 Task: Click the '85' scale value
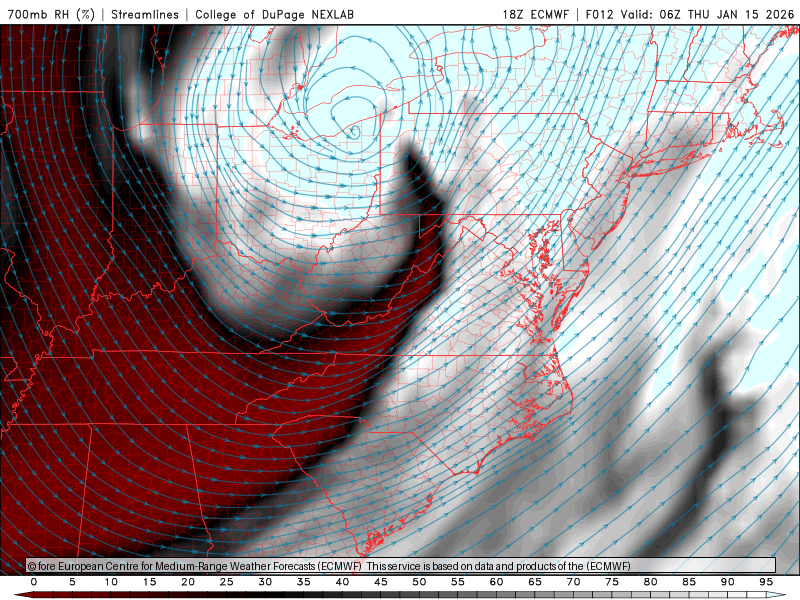(x=689, y=582)
